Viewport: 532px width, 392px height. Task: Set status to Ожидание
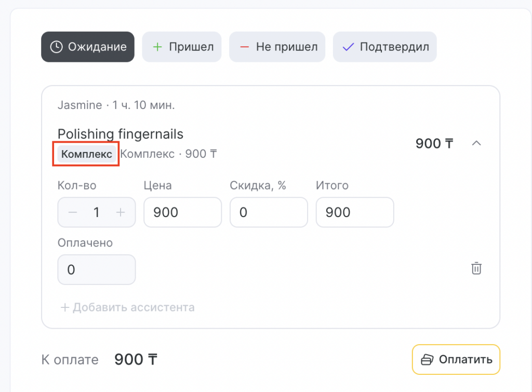88,47
